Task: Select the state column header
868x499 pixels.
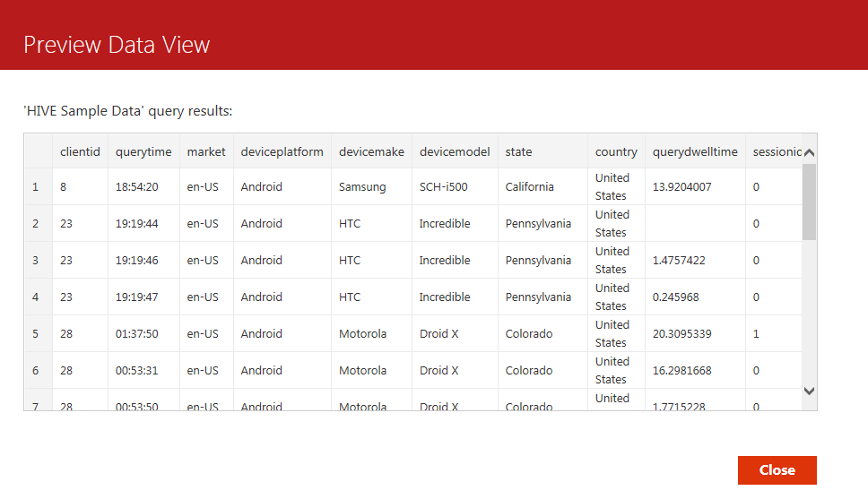Action: (518, 151)
